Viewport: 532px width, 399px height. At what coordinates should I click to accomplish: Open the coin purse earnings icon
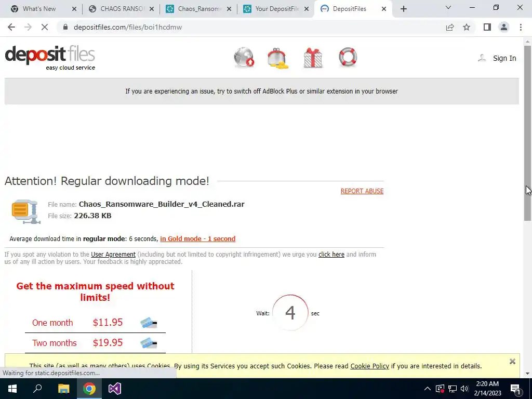[278, 58]
